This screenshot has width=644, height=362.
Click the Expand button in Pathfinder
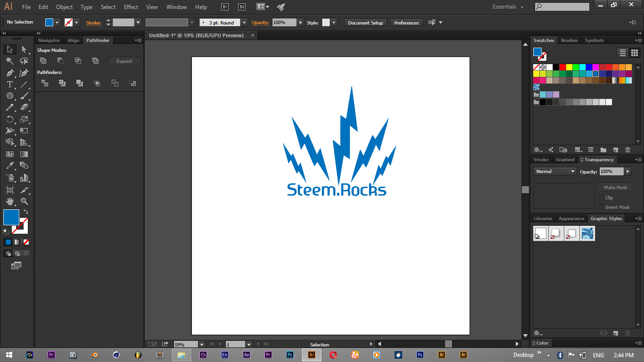click(x=124, y=61)
